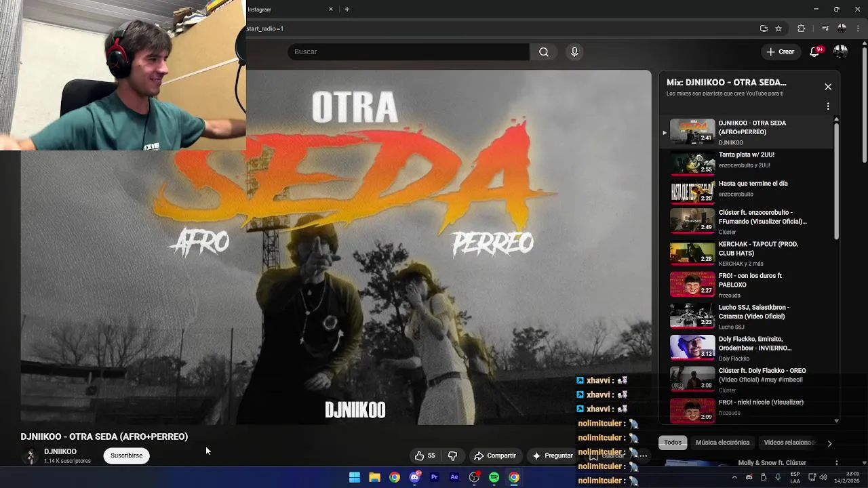
Task: Click the video title OTRA SEDA (AFRO+PERREO)
Action: point(104,436)
